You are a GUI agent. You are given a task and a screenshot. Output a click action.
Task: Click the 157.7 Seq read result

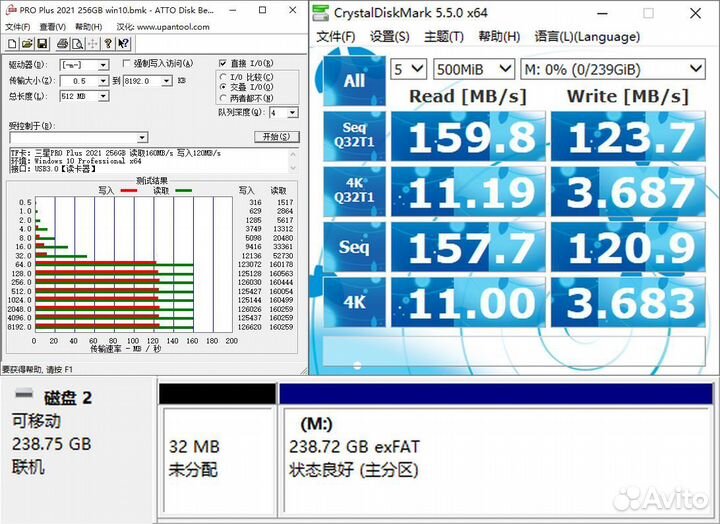(468, 247)
